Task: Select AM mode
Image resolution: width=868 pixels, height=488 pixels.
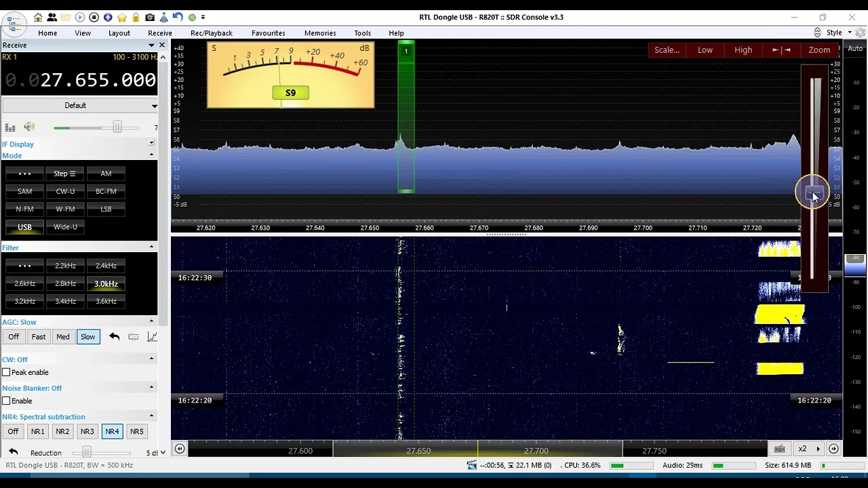Action: coord(106,174)
